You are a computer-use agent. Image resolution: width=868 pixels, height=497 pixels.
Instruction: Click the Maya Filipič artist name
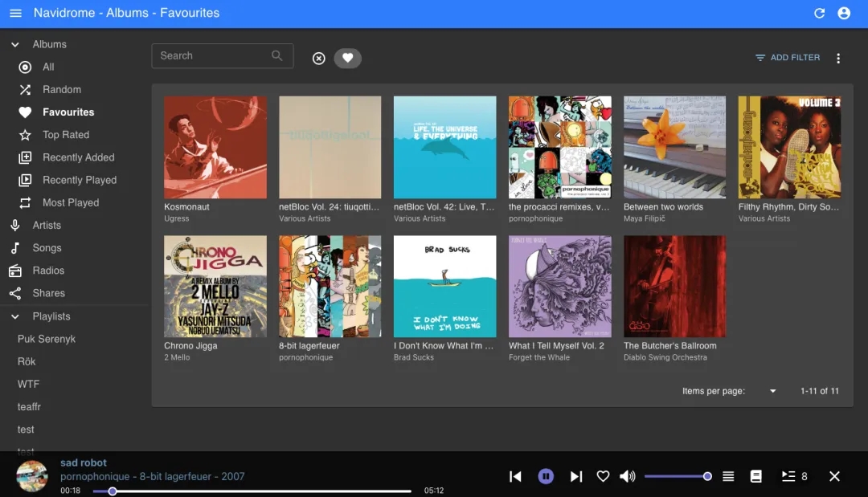point(645,218)
